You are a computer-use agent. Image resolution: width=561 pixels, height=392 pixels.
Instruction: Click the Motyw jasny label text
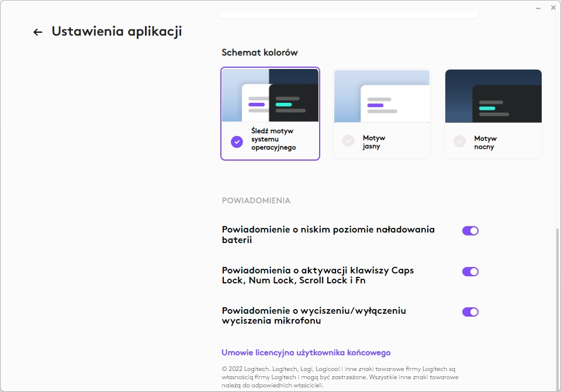(x=374, y=142)
